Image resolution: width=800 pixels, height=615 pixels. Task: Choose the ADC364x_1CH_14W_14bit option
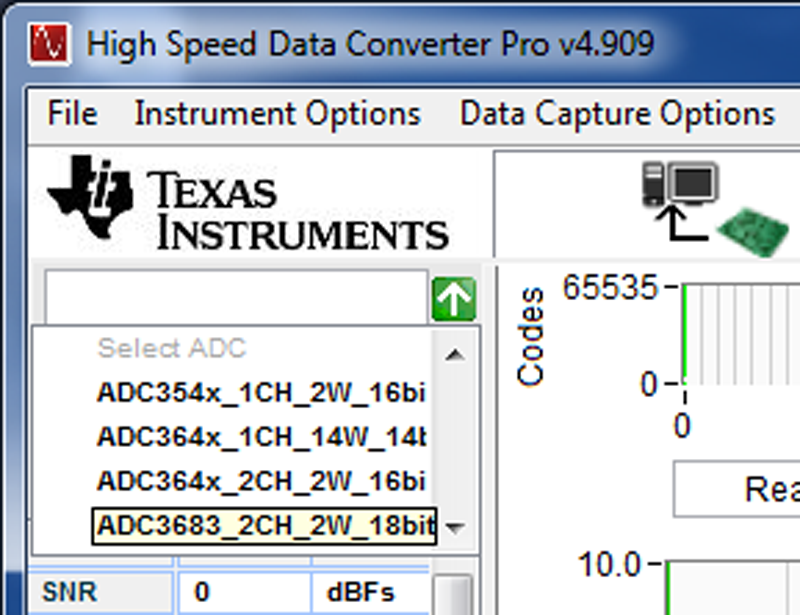pos(261,437)
